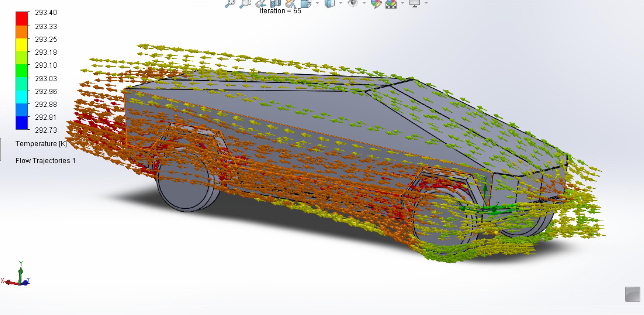Click the legend maximum value 293.40
The width and height of the screenshot is (644, 315).
(46, 13)
